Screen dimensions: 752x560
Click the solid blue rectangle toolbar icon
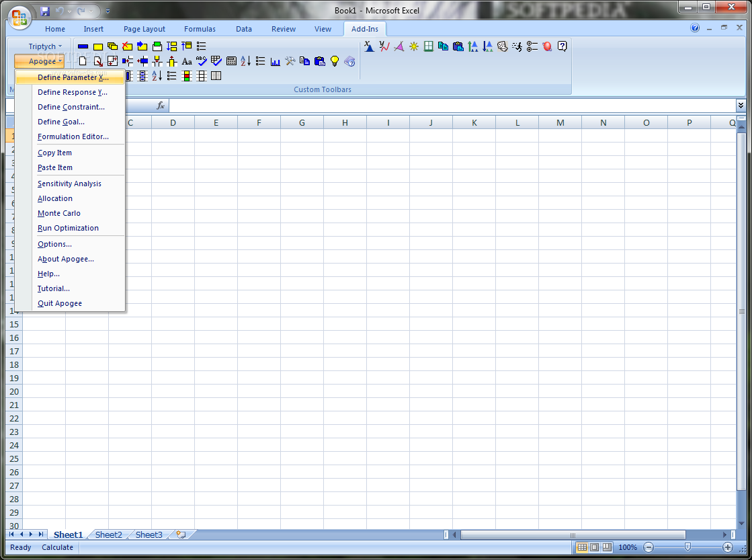(x=83, y=46)
